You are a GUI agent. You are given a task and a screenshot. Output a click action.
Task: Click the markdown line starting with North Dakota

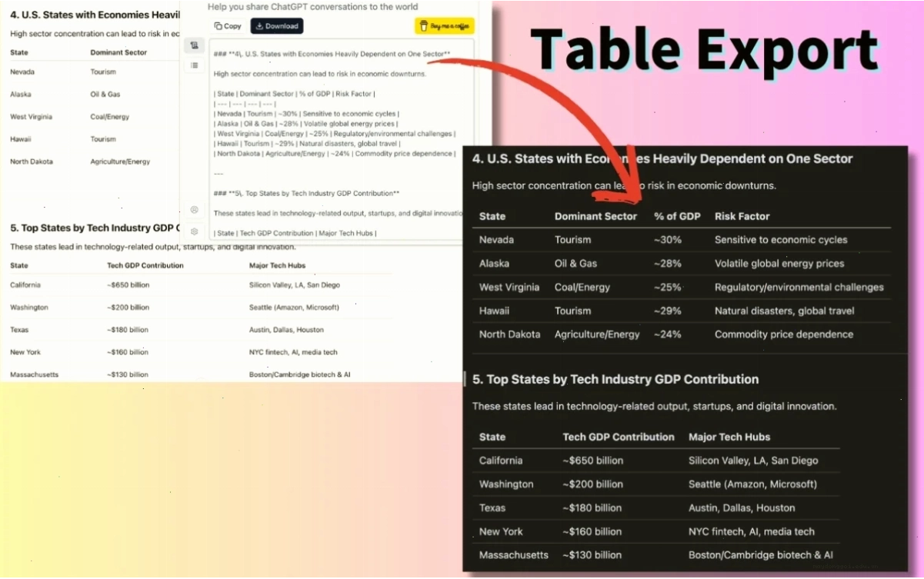click(335, 153)
